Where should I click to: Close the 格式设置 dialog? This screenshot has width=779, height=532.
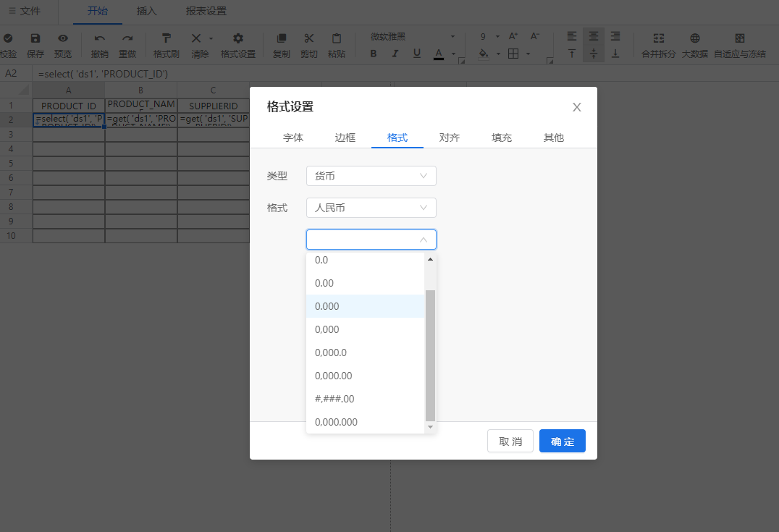click(x=576, y=107)
